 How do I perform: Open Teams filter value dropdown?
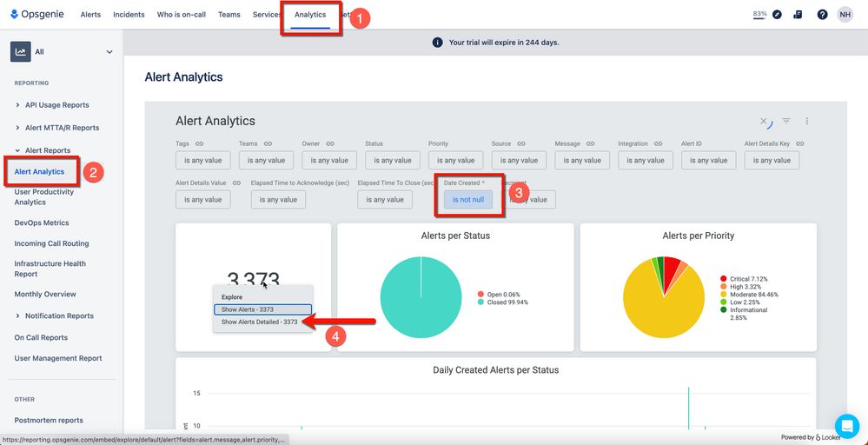[x=266, y=161]
